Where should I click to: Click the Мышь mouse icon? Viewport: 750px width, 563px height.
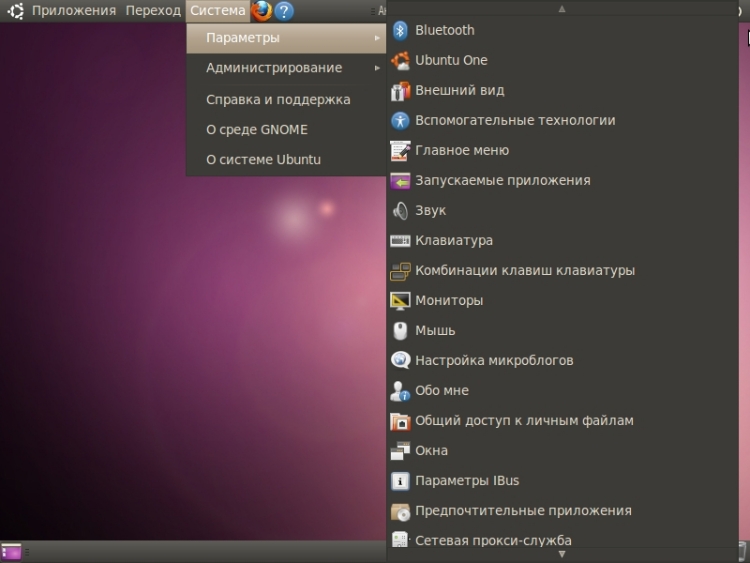click(x=400, y=331)
